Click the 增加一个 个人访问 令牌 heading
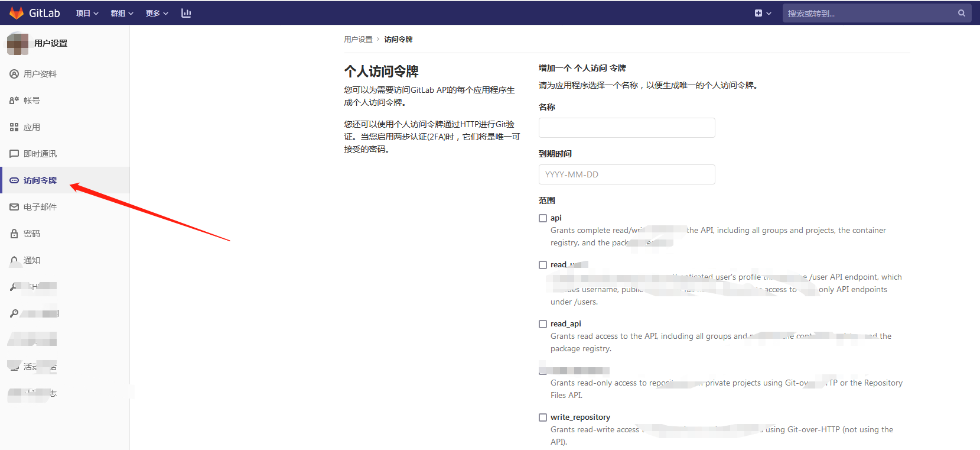 582,68
